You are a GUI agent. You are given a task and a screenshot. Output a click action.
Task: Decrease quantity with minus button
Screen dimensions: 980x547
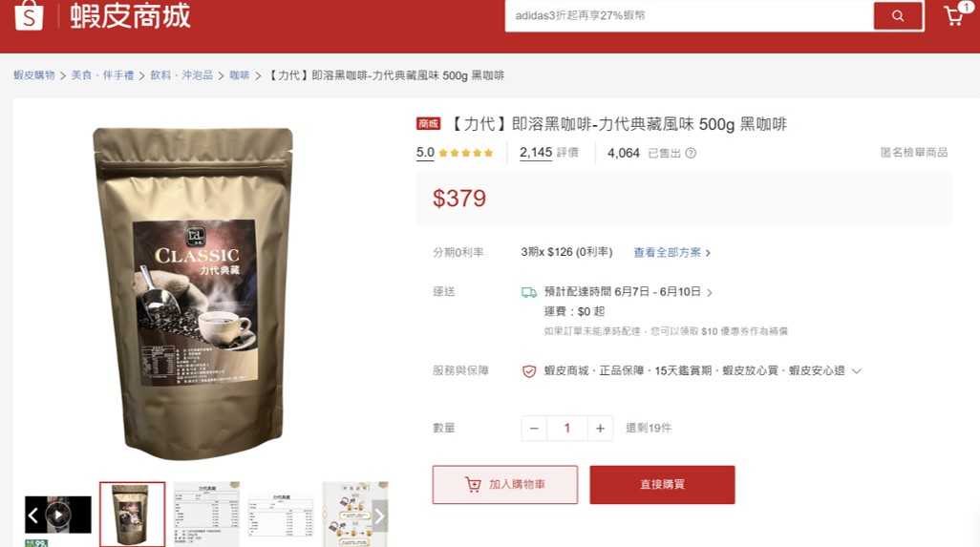(534, 429)
